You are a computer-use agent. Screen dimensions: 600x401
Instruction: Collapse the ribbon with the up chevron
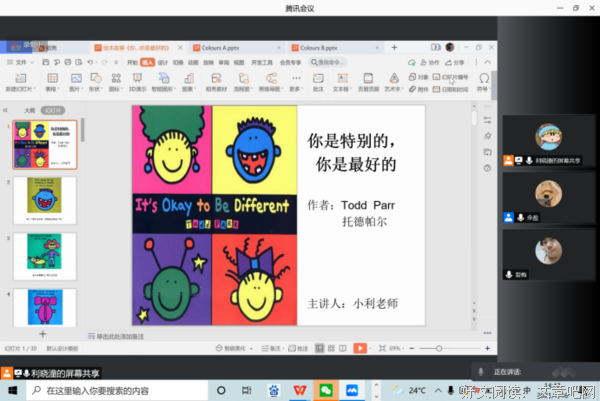488,62
